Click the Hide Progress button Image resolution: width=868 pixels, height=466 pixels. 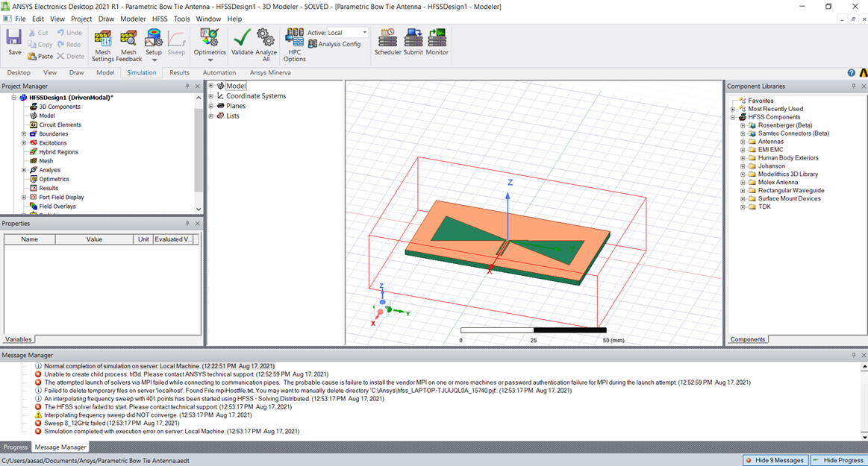pyautogui.click(x=838, y=460)
